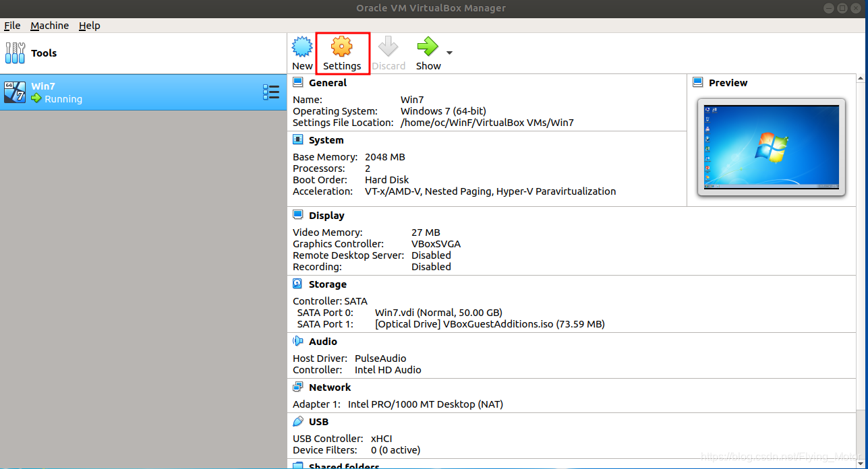Click the green Running status arrow icon
The height and width of the screenshot is (469, 868).
click(x=36, y=98)
